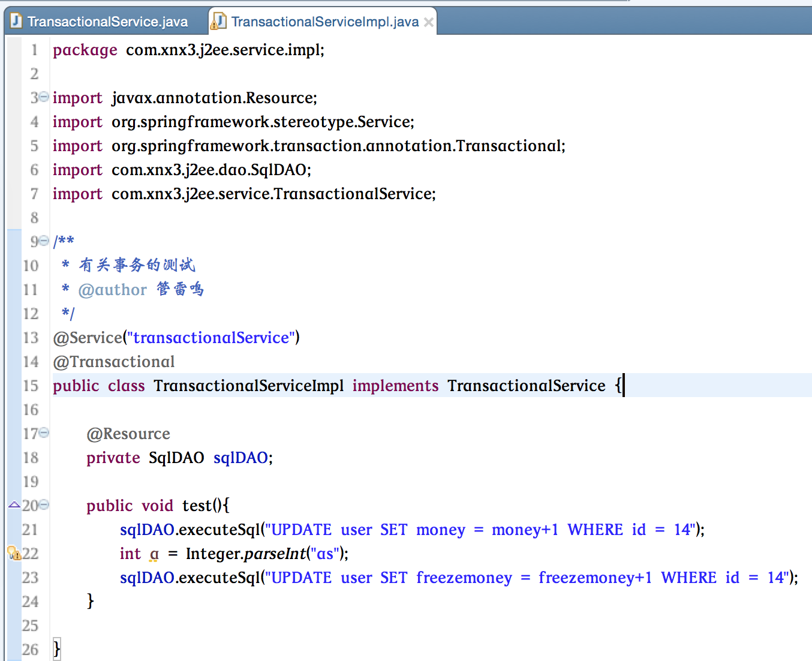Collapse the test() method fold at line 20
This screenshot has height=661, width=812.
[x=44, y=504]
